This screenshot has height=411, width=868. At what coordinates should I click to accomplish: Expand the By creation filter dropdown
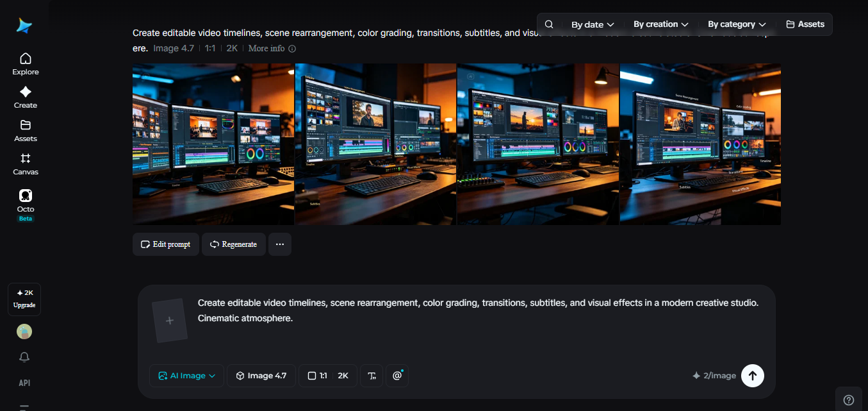pos(661,24)
